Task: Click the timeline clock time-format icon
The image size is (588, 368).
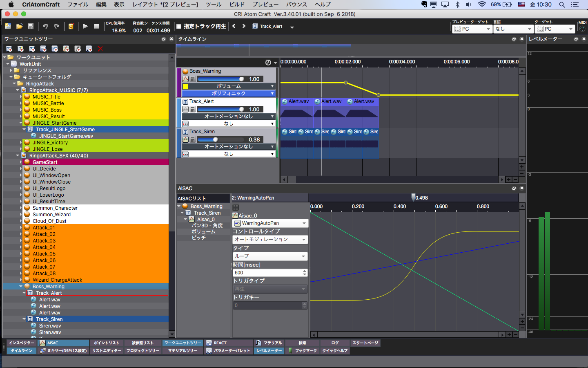Action: [x=268, y=63]
